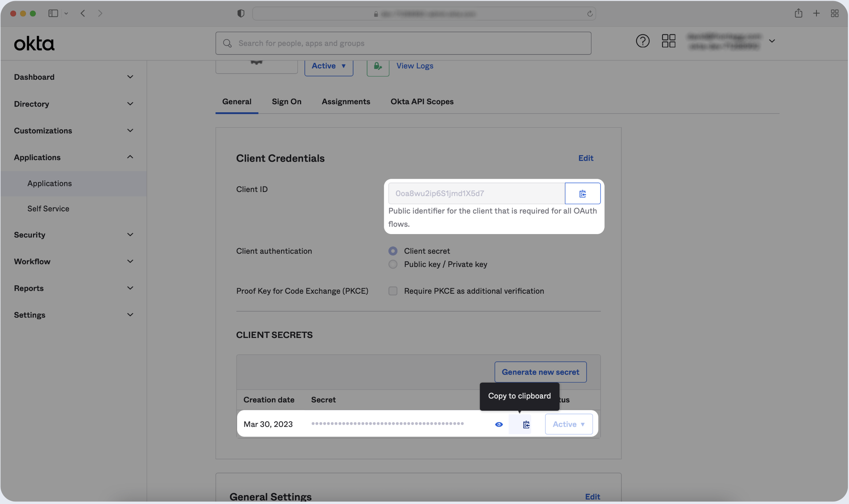Select the Client secret radio button
Image resolution: width=849 pixels, height=504 pixels.
393,251
